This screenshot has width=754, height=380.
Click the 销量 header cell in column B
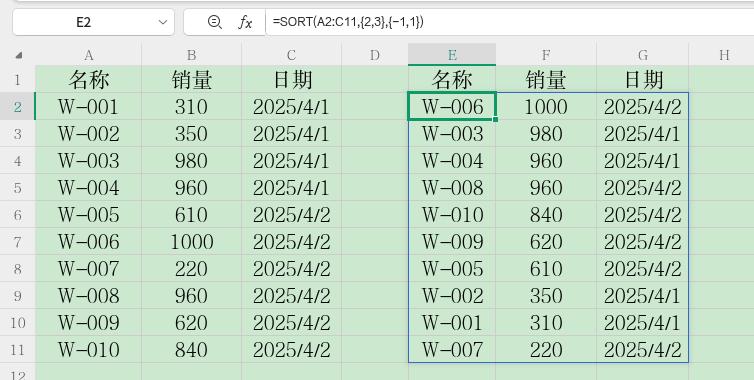[x=191, y=79]
